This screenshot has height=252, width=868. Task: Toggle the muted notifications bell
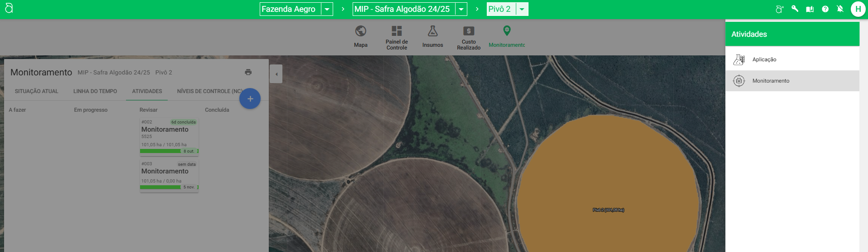point(840,9)
